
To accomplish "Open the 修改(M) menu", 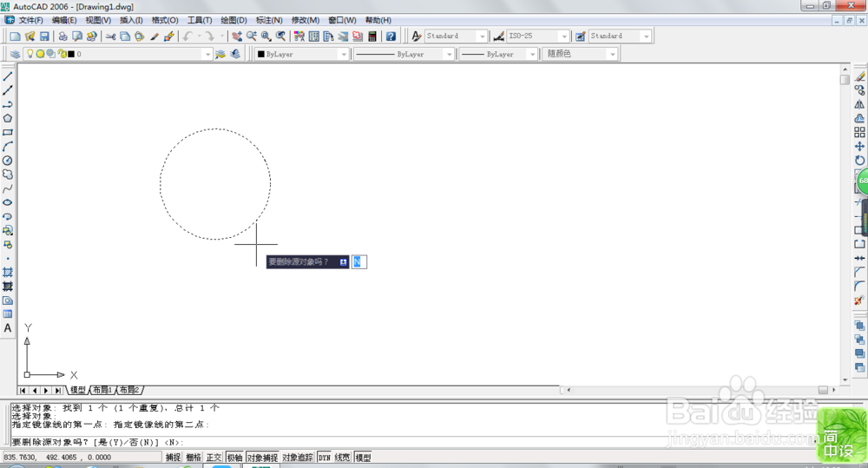I will pos(305,20).
